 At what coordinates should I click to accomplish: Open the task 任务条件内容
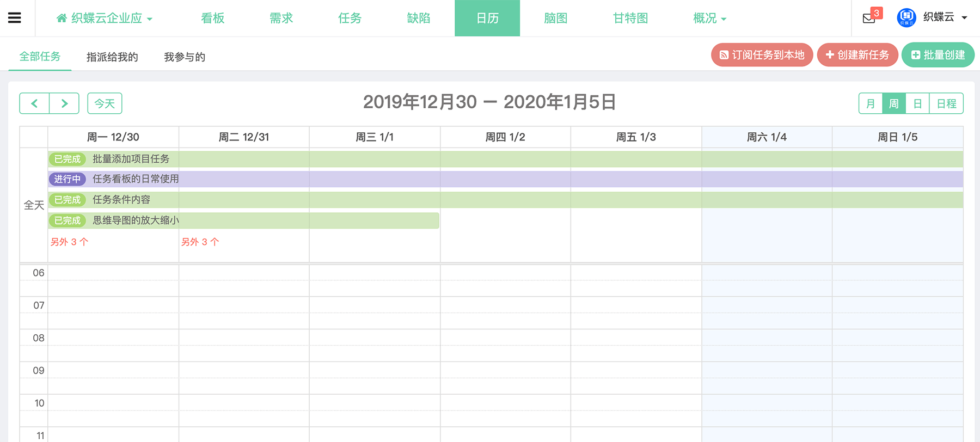(505, 200)
